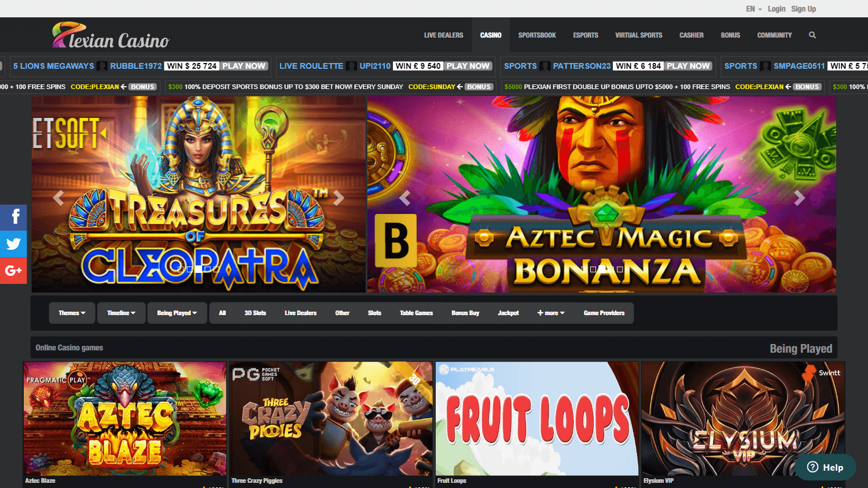Click Play Now for Live Roulette win
This screenshot has width=868, height=488.
point(468,66)
